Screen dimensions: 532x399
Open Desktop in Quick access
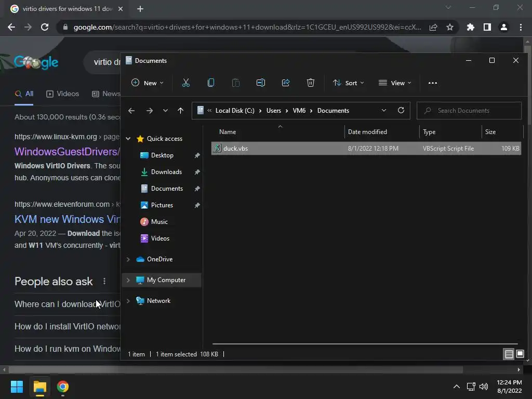point(162,155)
